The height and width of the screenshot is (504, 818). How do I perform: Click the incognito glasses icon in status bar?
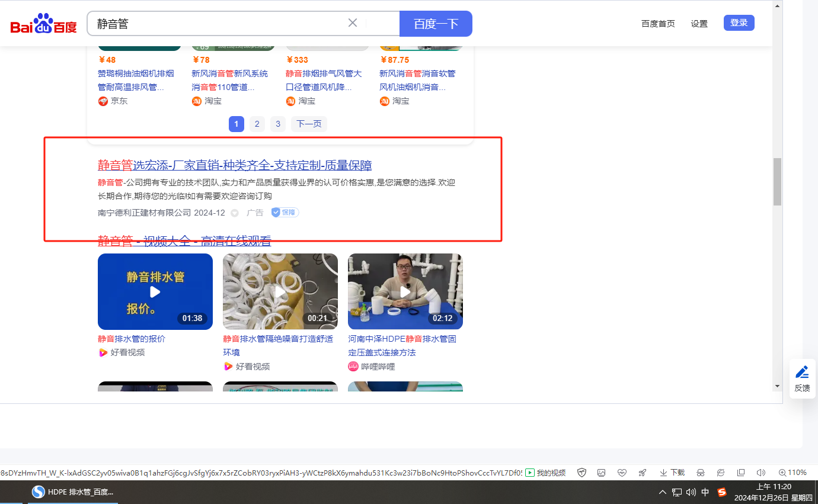(701, 473)
